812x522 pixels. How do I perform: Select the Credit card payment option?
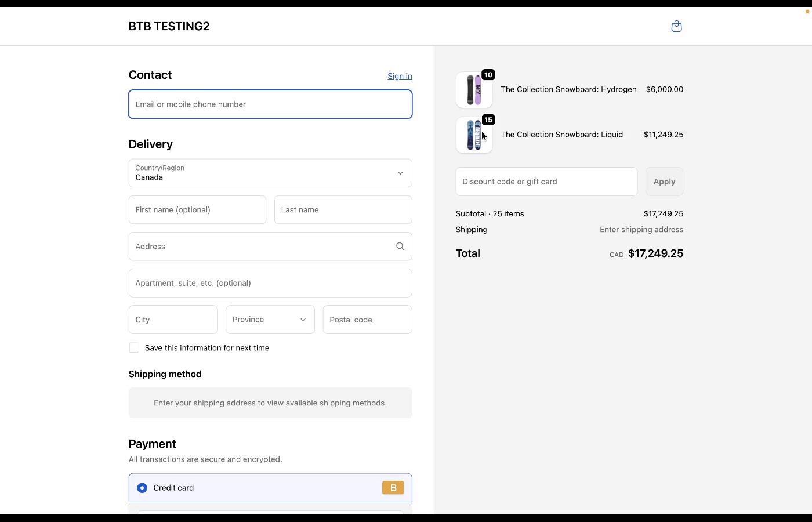click(142, 488)
